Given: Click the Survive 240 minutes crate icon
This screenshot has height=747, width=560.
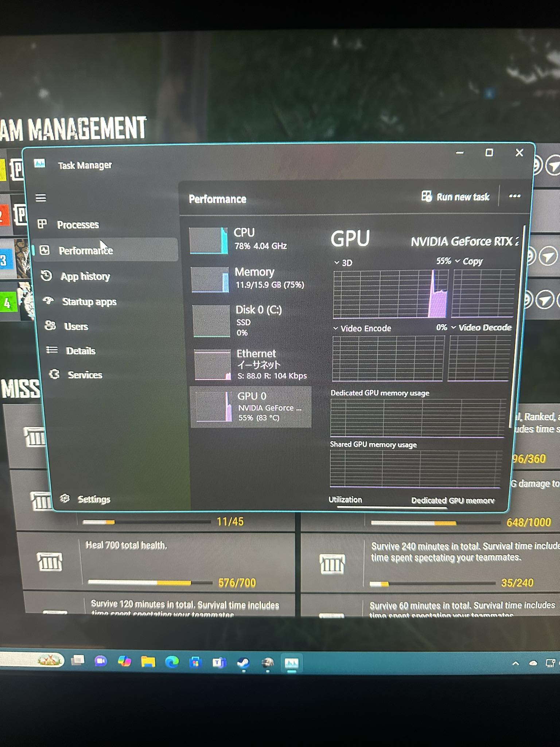Looking at the screenshot, I should point(332,564).
